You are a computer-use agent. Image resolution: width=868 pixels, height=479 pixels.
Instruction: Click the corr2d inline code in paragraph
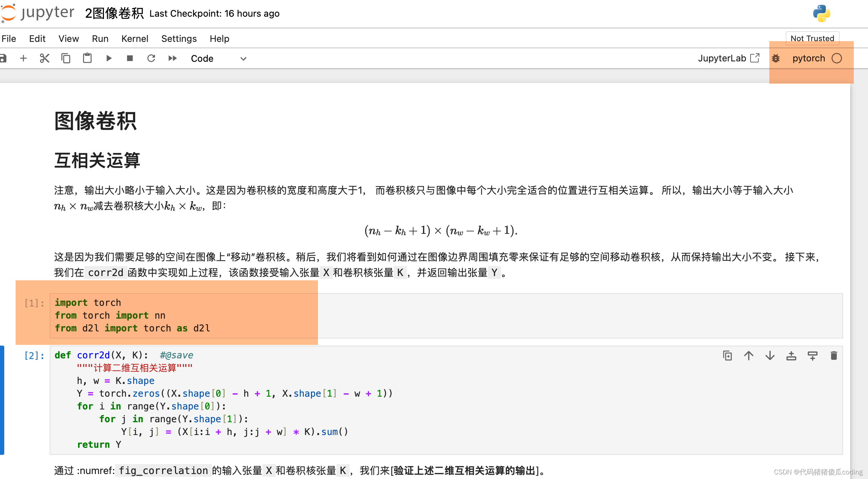[x=105, y=272]
